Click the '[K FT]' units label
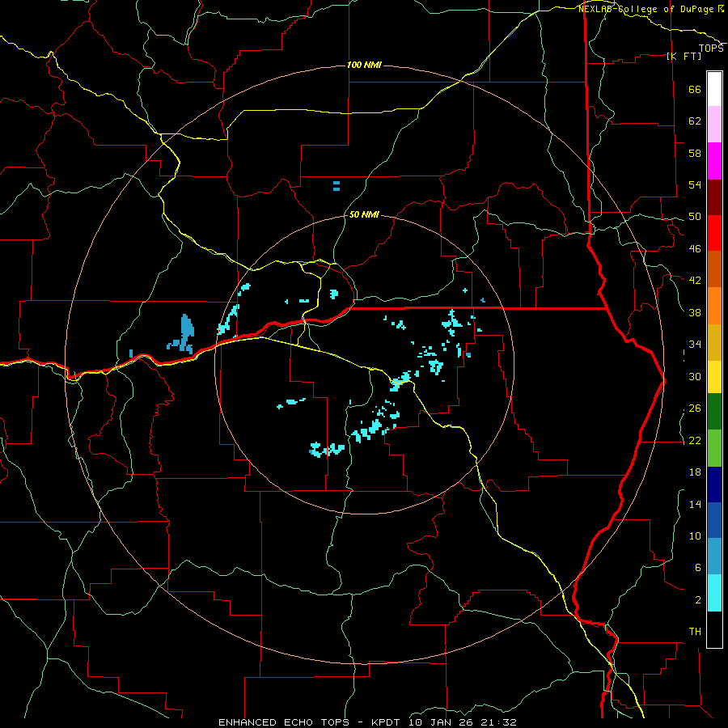This screenshot has width=728, height=728. point(684,56)
